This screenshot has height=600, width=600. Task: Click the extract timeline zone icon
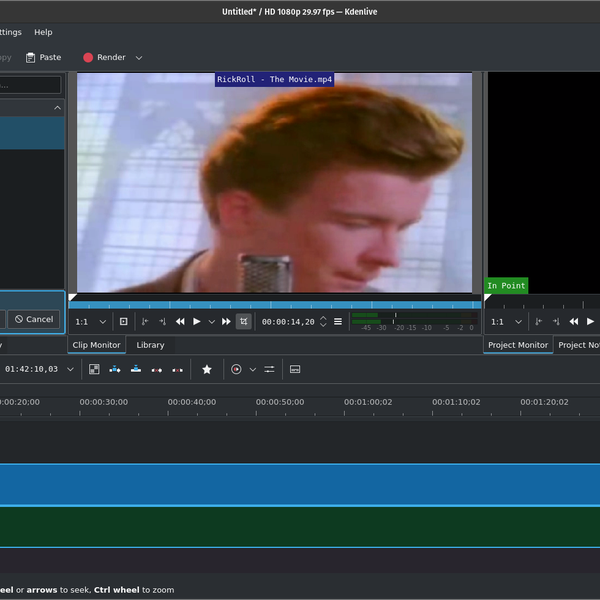click(x=157, y=370)
